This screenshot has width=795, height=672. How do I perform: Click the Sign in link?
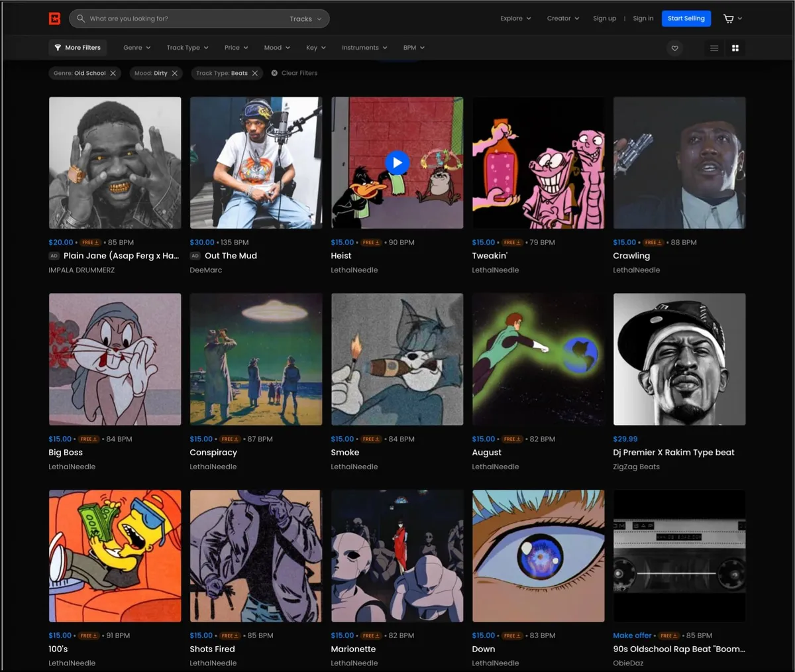[x=643, y=19]
